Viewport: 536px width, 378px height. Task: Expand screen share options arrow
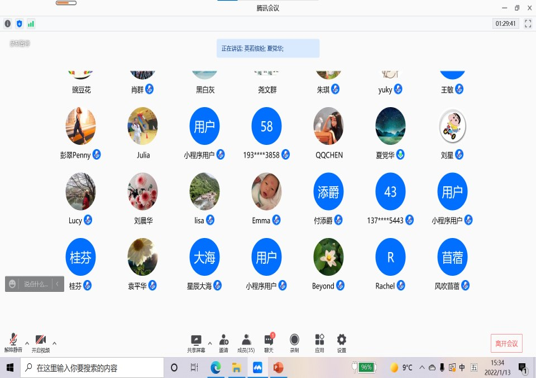coord(210,343)
